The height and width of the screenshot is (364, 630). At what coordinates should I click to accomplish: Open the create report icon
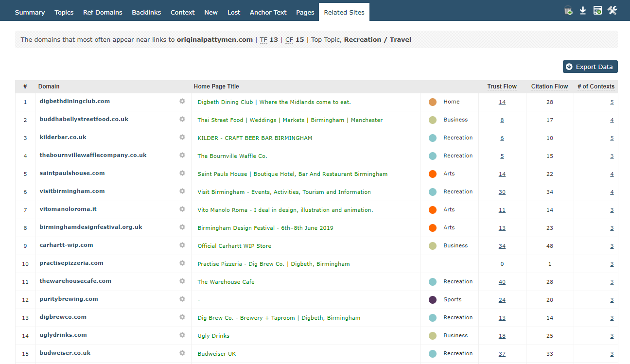pyautogui.click(x=597, y=10)
